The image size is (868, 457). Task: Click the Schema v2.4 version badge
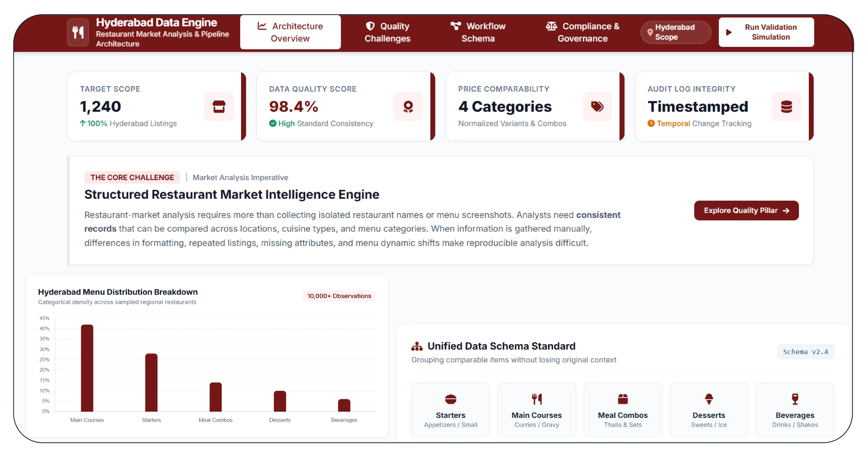coord(805,352)
